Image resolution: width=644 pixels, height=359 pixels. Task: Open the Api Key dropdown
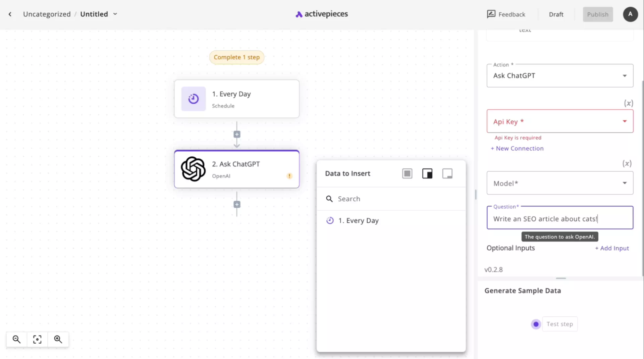[x=624, y=121]
